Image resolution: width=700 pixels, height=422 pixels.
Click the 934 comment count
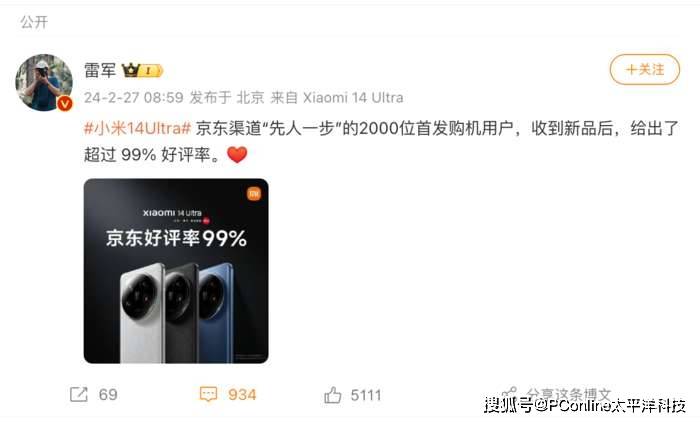242,395
